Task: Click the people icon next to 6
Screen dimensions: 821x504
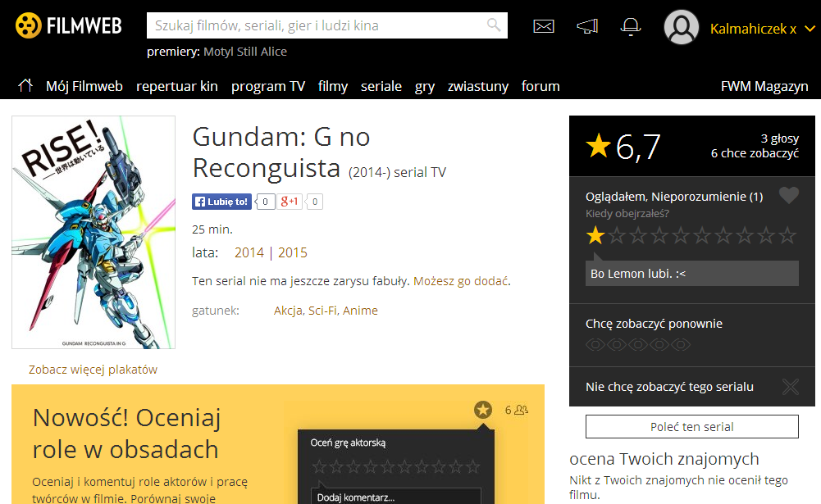Action: coord(522,410)
